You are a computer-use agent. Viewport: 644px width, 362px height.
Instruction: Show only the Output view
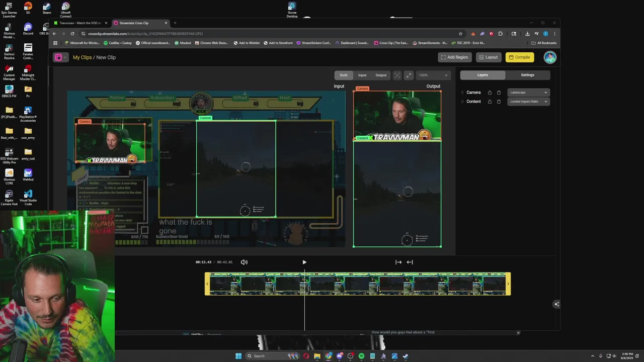click(x=381, y=75)
